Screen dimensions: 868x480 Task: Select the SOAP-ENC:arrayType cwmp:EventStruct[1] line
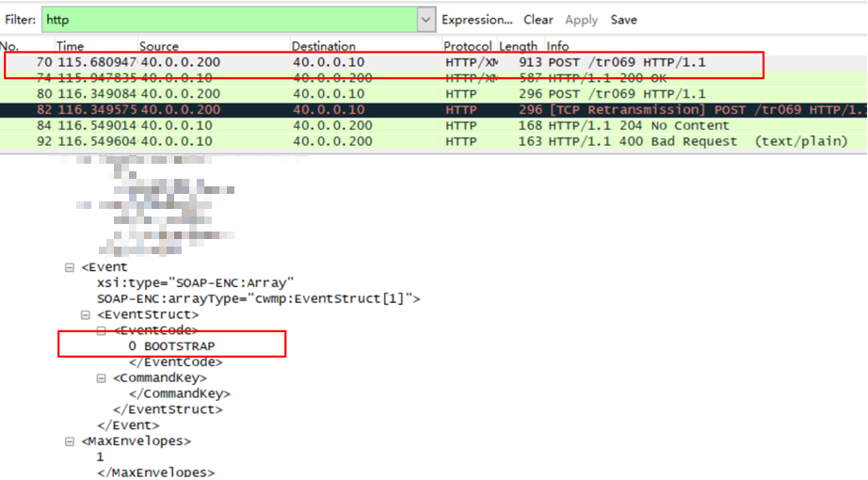tap(259, 299)
